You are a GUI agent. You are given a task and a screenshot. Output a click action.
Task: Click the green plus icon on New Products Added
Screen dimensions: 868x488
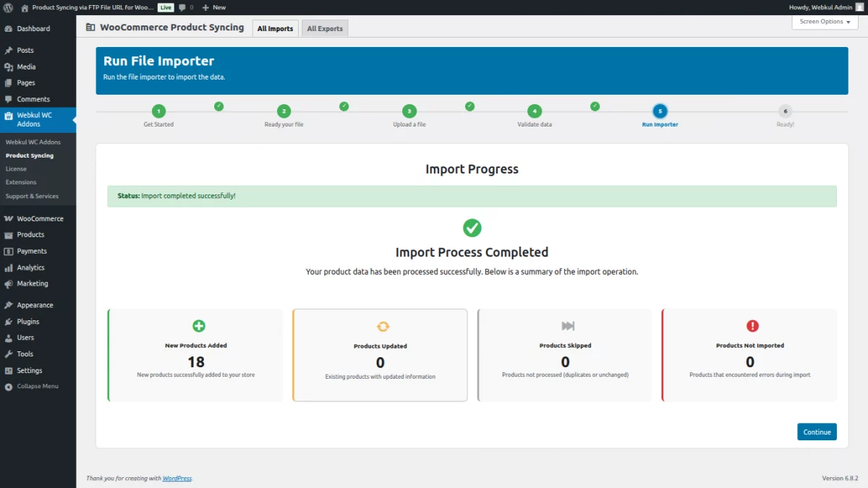195,325
